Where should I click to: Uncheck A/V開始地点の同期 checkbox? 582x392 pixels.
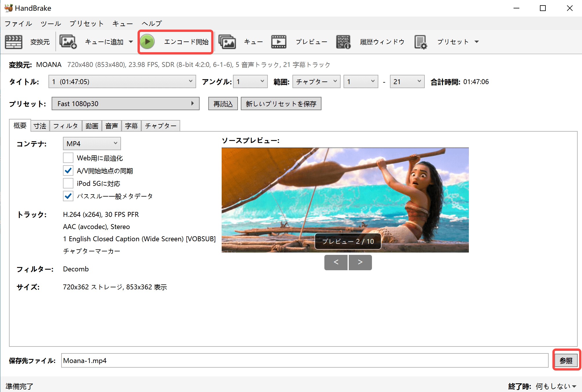68,170
